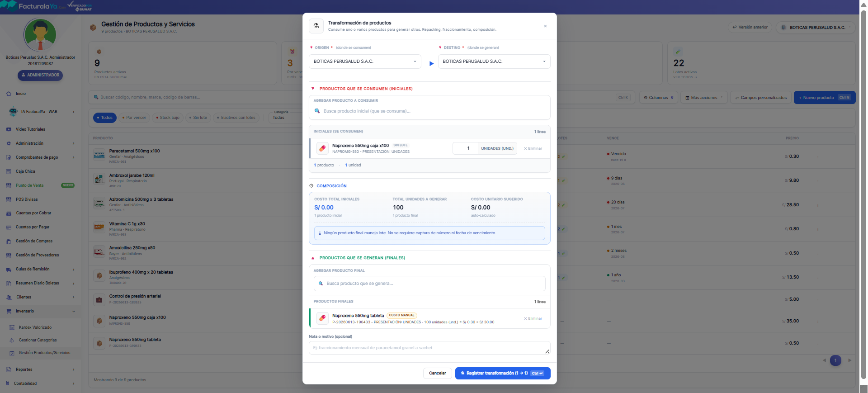Click the Cuentas por Cobrar icon
This screenshot has height=393, width=868.
[x=9, y=213]
